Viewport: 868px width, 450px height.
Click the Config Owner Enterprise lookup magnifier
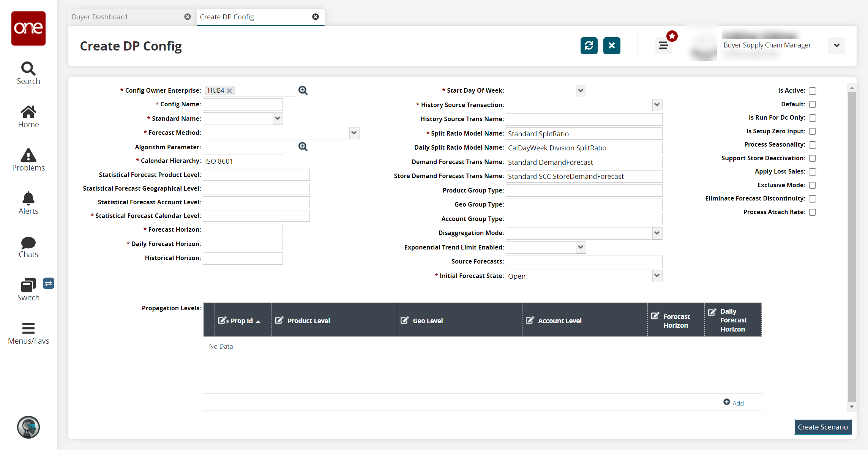[303, 90]
